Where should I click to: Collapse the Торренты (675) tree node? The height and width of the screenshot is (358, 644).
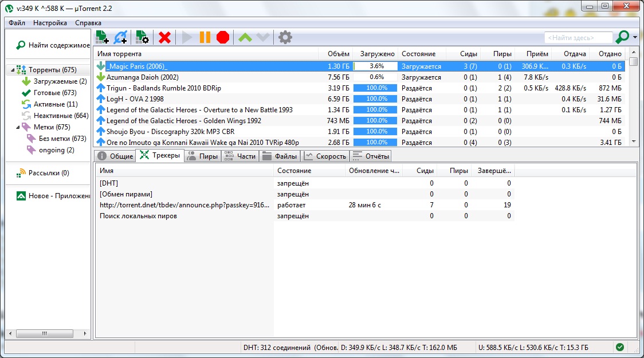[x=11, y=70]
